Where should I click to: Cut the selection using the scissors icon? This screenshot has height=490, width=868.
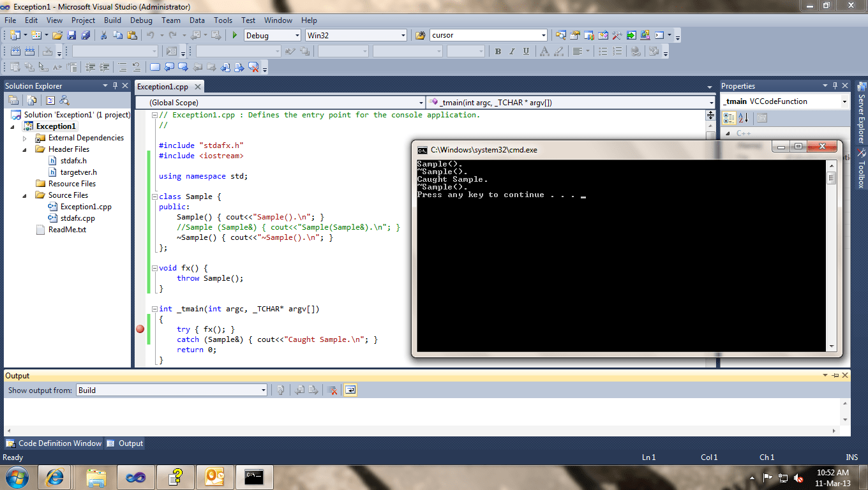pos(104,36)
